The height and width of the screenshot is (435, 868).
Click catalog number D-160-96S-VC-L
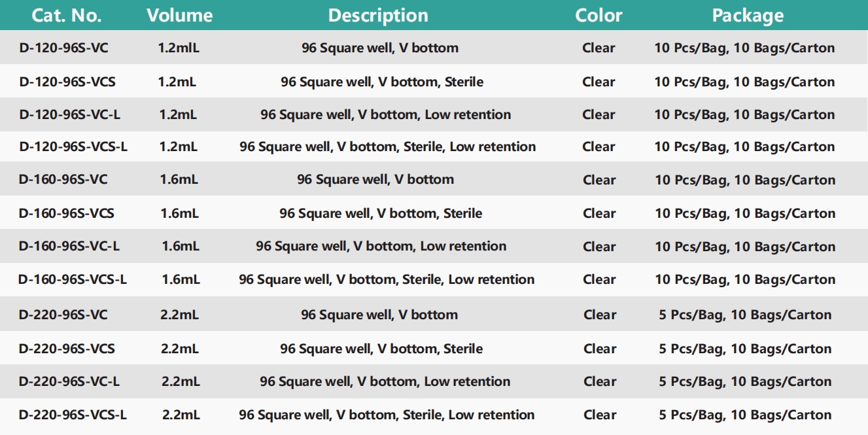(x=69, y=247)
